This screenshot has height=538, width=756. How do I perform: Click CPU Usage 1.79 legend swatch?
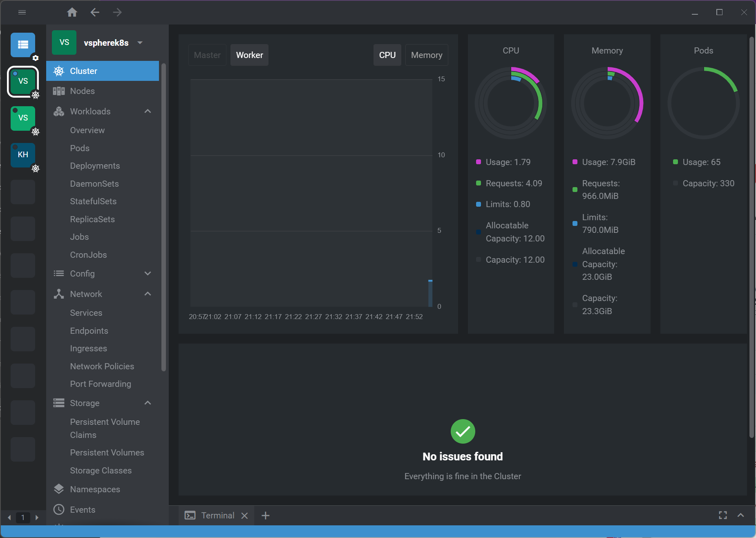click(479, 162)
